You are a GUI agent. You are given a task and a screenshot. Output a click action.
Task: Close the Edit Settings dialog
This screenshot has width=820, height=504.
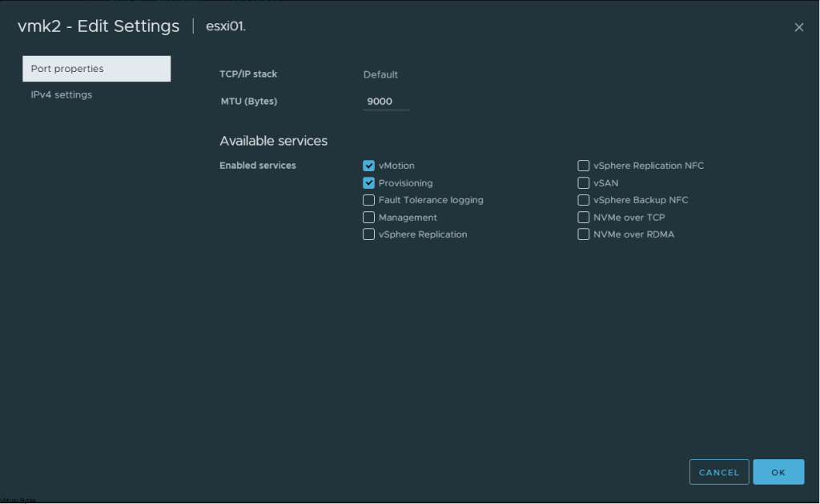(798, 27)
